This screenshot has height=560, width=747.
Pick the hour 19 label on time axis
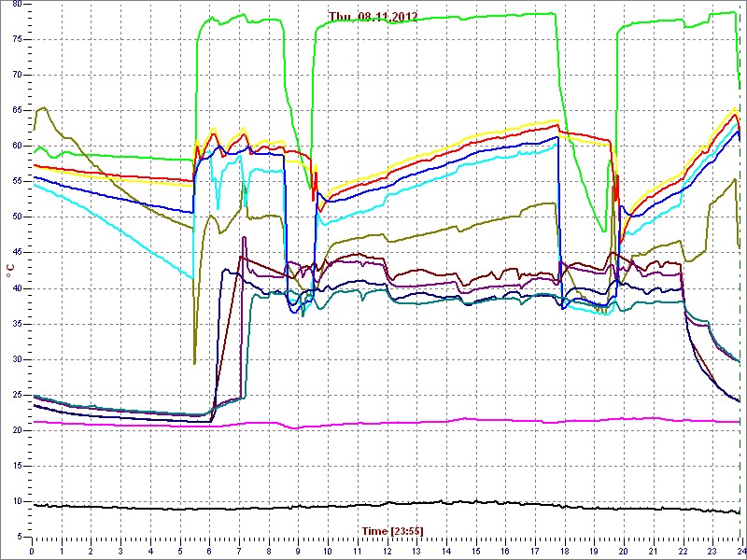click(593, 551)
